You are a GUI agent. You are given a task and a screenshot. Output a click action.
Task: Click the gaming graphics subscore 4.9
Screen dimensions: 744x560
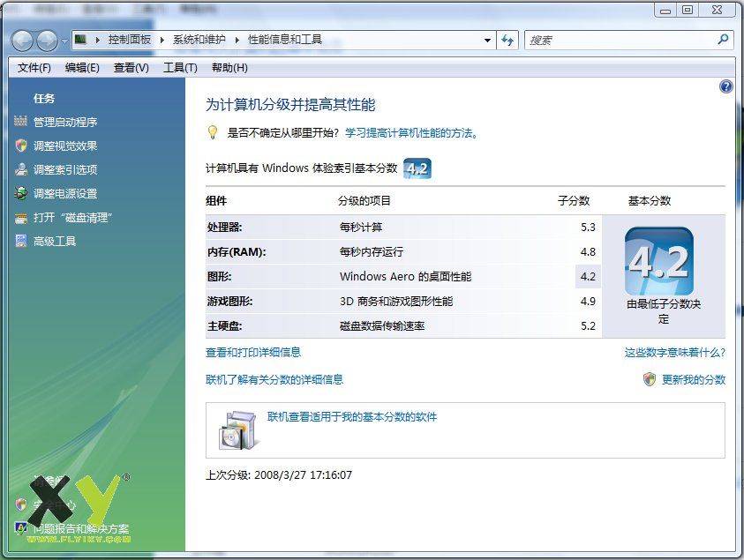click(x=588, y=301)
